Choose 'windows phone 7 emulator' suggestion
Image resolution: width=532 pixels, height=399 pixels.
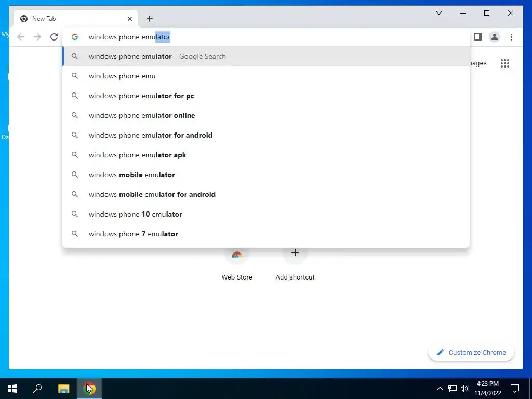coord(267,234)
